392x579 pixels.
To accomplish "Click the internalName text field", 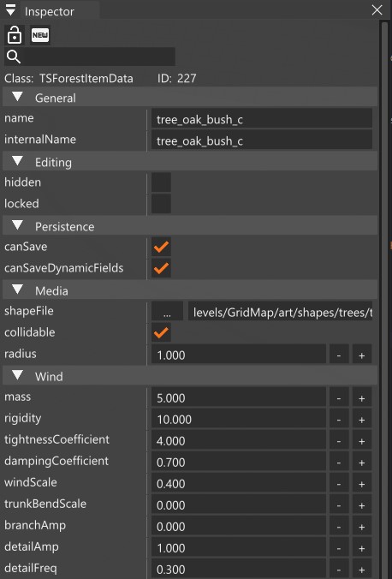I will pos(262,140).
